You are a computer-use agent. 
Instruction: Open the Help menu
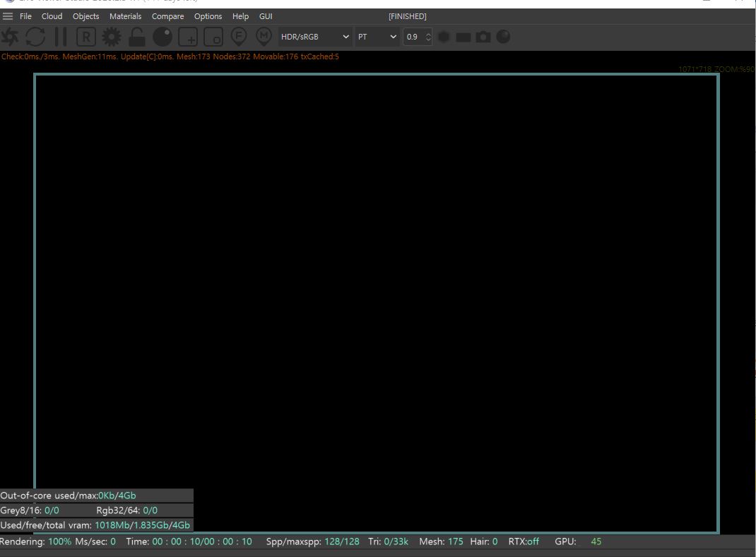(x=240, y=16)
